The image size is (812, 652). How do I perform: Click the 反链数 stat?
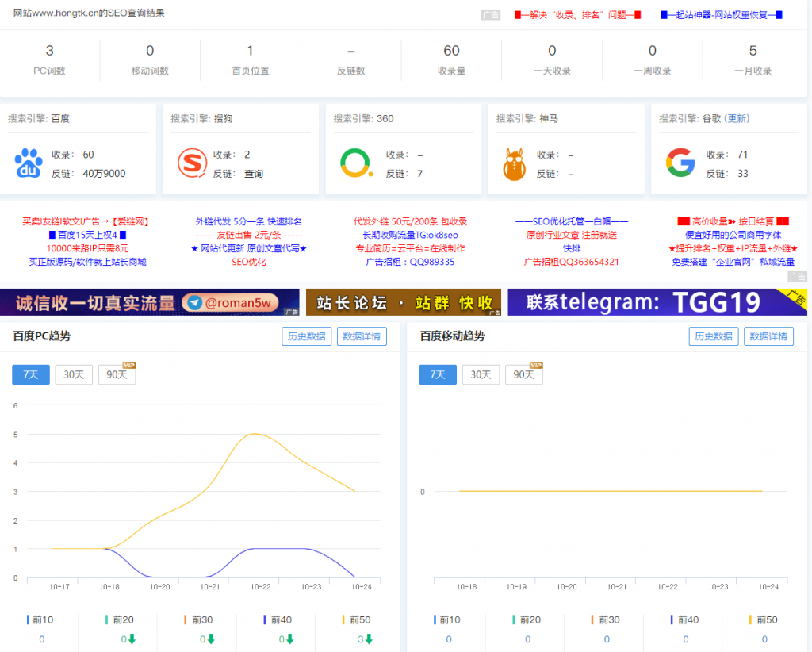point(351,60)
